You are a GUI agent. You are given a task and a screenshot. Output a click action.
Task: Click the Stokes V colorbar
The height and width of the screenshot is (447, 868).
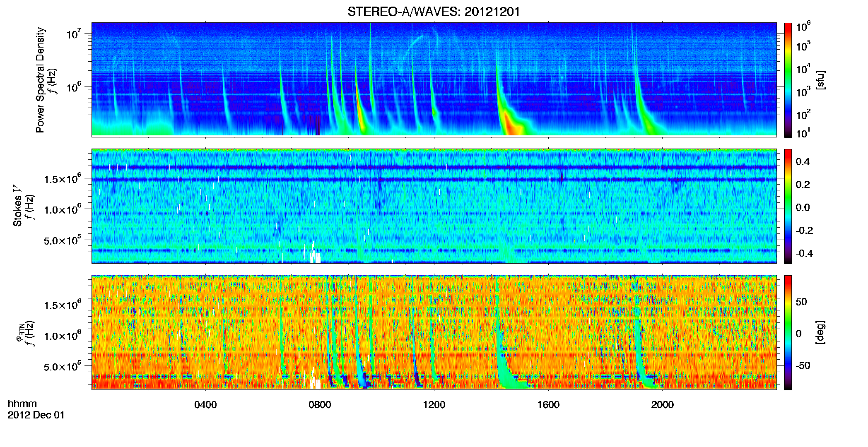pos(788,206)
